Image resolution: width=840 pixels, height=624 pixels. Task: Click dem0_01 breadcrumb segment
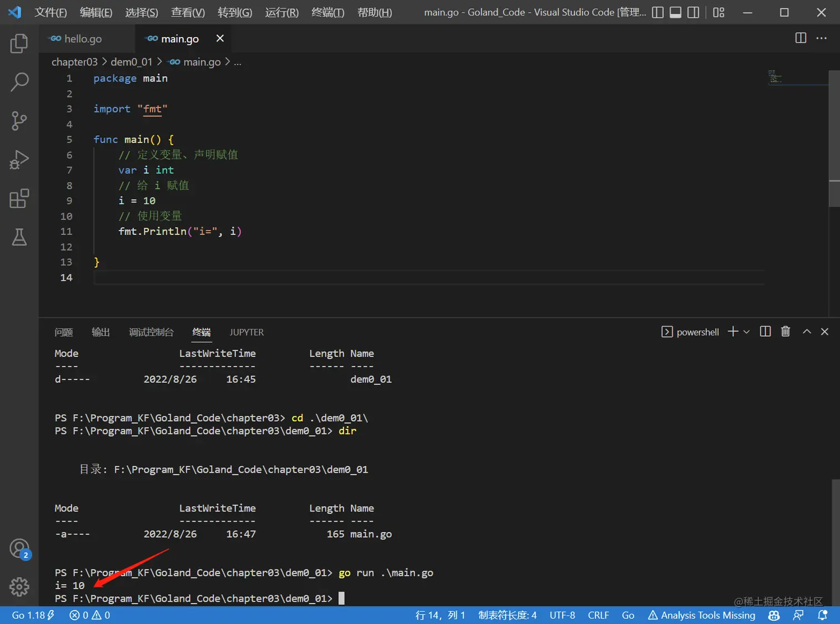131,62
